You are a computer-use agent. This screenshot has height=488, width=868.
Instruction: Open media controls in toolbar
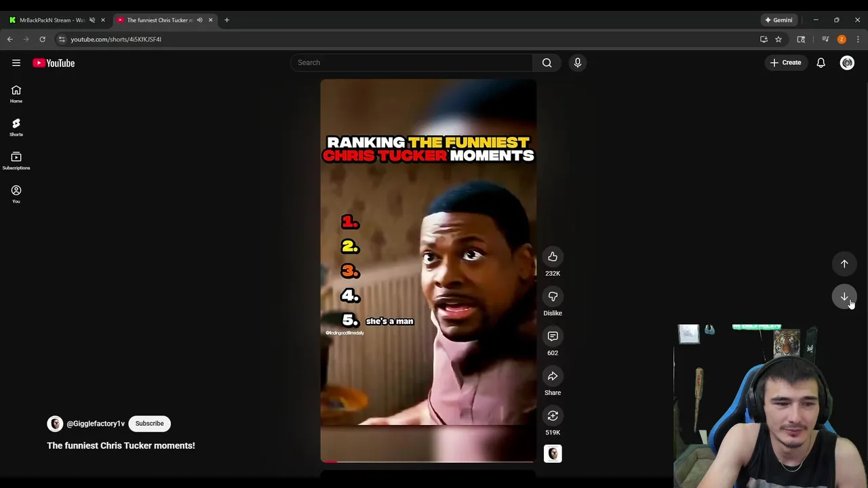[825, 39]
